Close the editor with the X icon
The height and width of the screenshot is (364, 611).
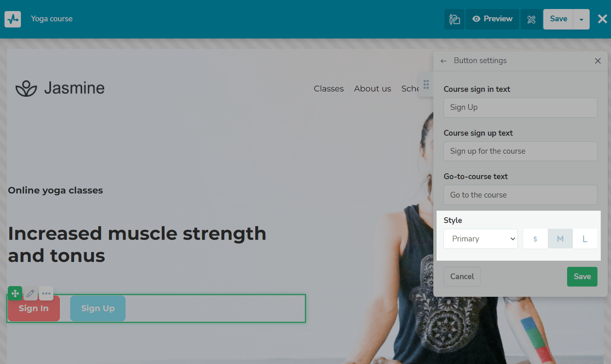602,19
